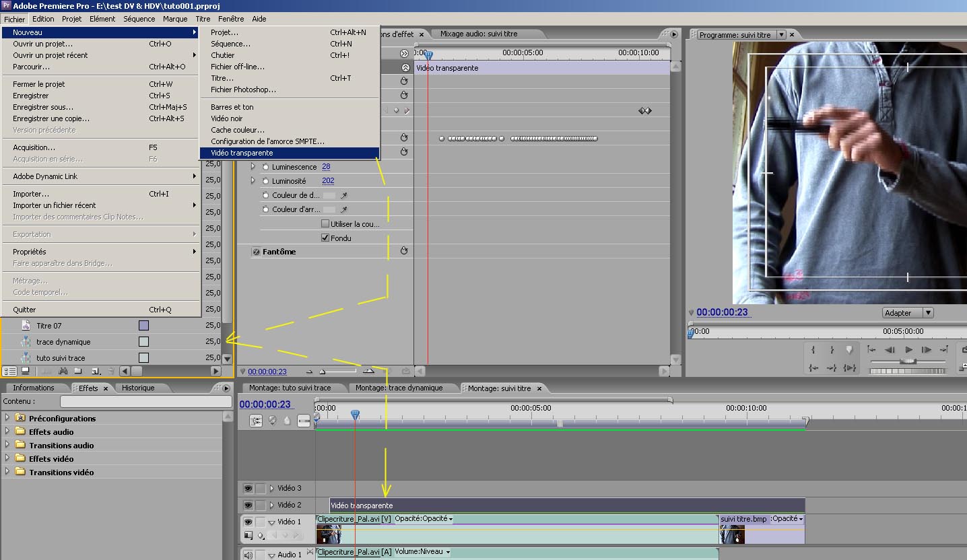Screen dimensions: 967x560
Task: Set unnumbered marker in Program monitor
Action: 849,350
